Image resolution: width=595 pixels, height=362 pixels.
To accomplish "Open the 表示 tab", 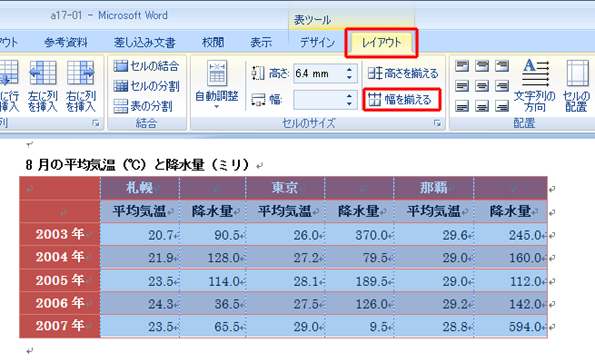I will (261, 42).
